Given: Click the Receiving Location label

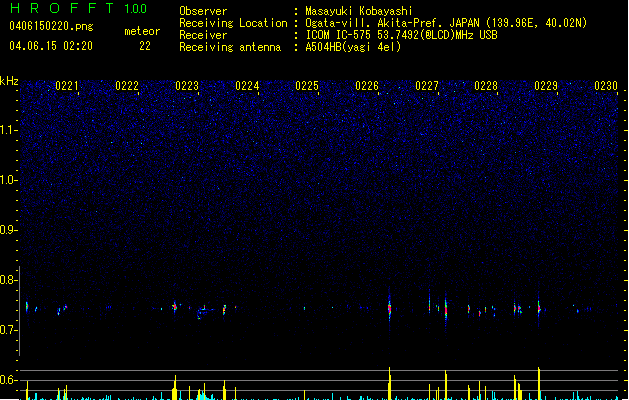Looking at the screenshot, I should (233, 23).
